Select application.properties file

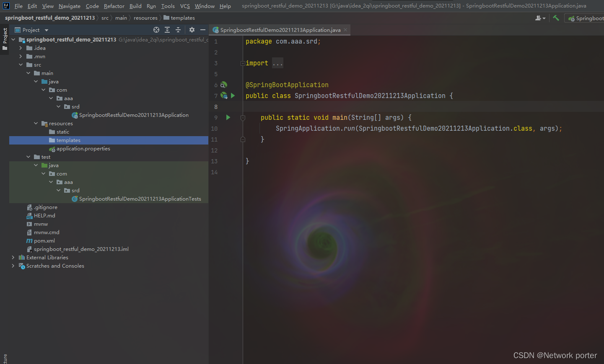pyautogui.click(x=80, y=148)
